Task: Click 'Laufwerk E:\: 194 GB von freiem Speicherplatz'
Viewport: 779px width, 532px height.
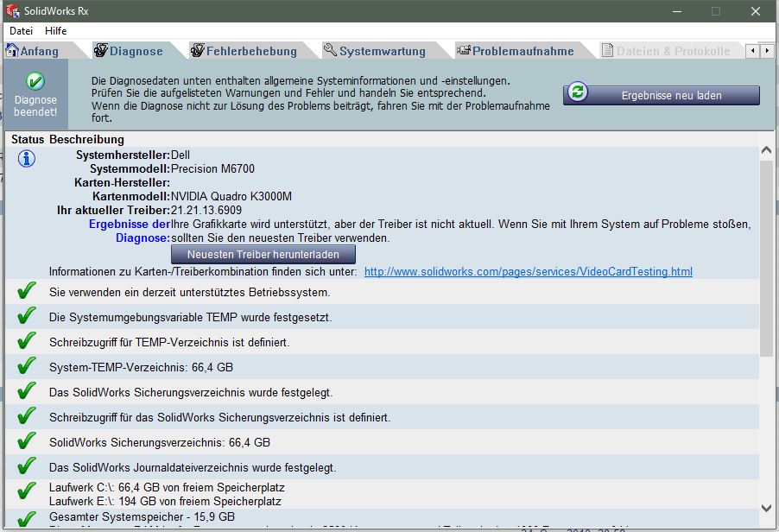Action: pos(165,501)
